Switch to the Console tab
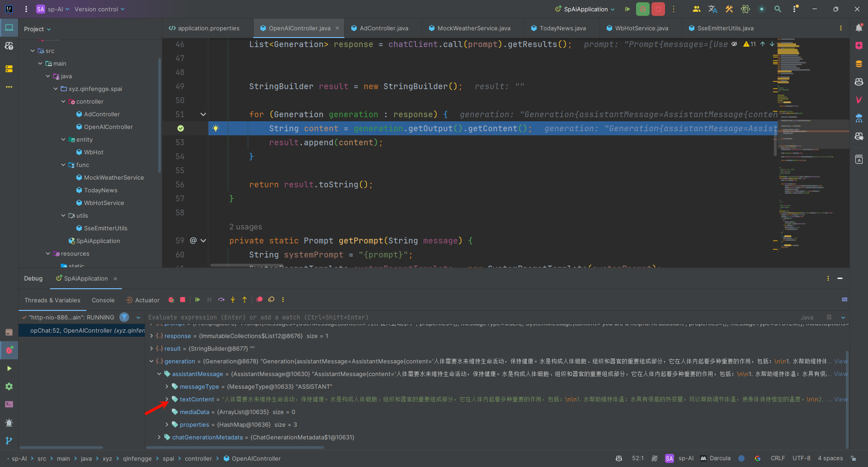This screenshot has height=467, width=868. pyautogui.click(x=103, y=300)
